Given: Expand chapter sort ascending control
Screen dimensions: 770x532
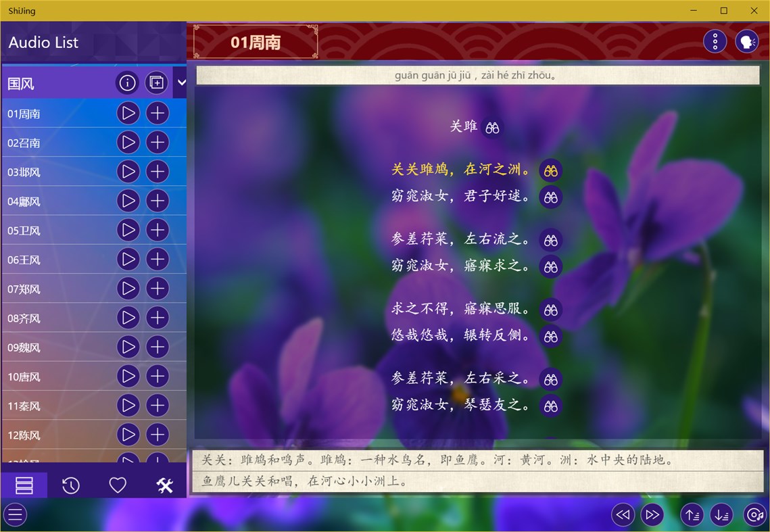Looking at the screenshot, I should click(x=691, y=514).
